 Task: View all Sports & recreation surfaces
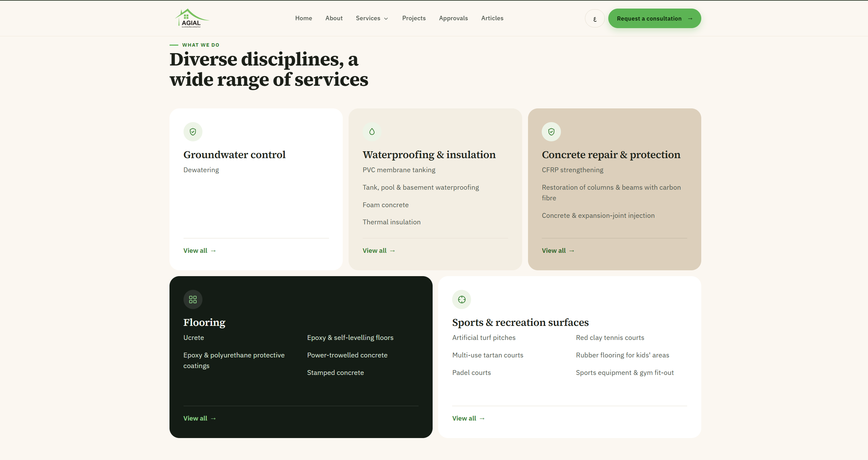pos(468,418)
